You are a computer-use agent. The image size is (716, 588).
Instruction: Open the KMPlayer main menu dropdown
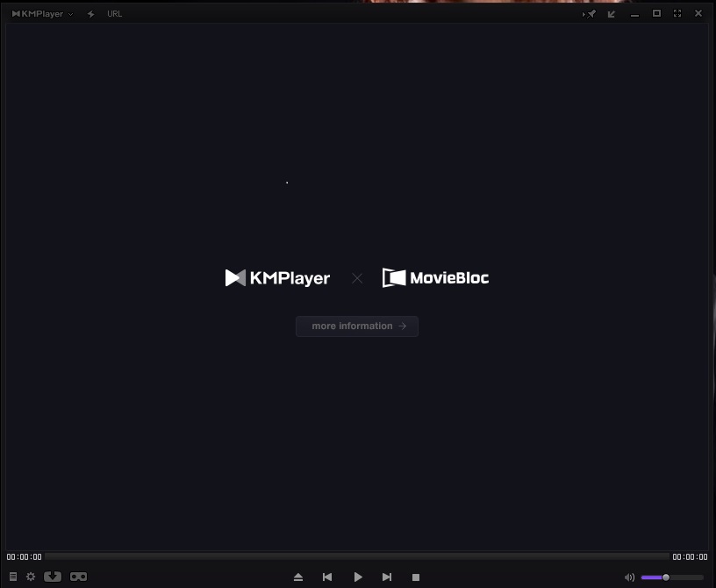[x=42, y=14]
